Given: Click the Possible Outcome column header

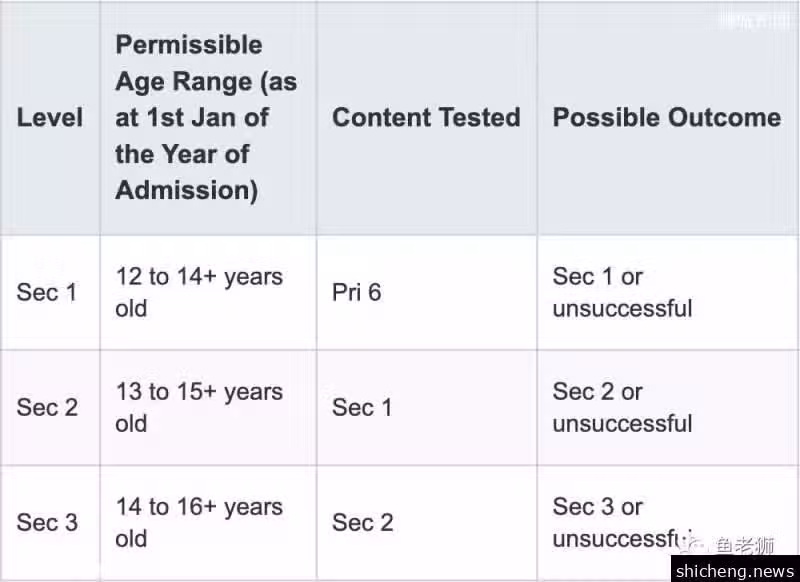Looking at the screenshot, I should pyautogui.click(x=667, y=117).
